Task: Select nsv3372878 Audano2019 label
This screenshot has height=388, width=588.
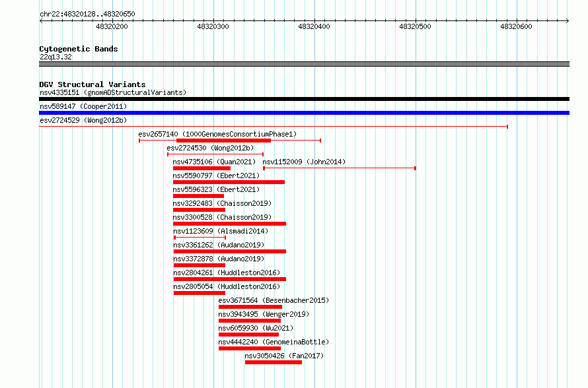Action: pos(219,259)
